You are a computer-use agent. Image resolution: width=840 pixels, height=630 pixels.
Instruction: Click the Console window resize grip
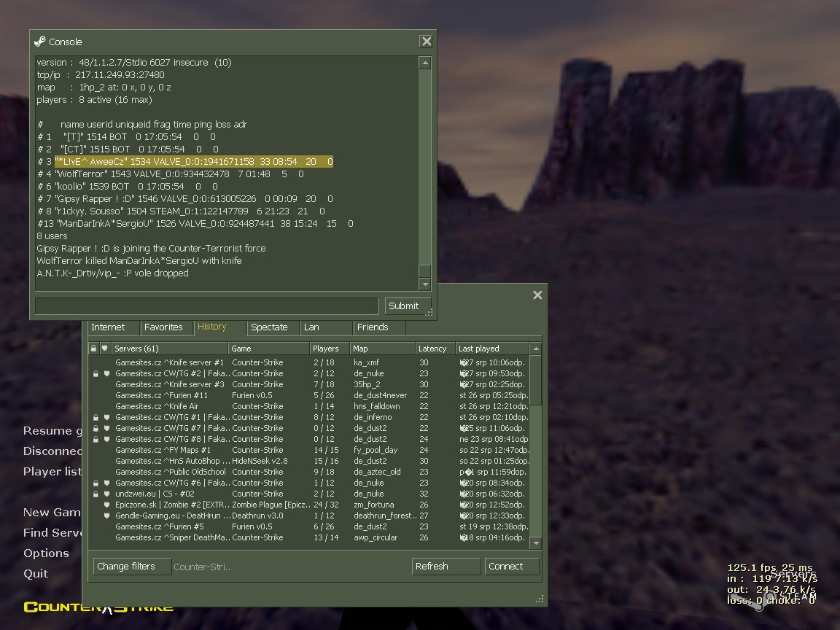429,312
